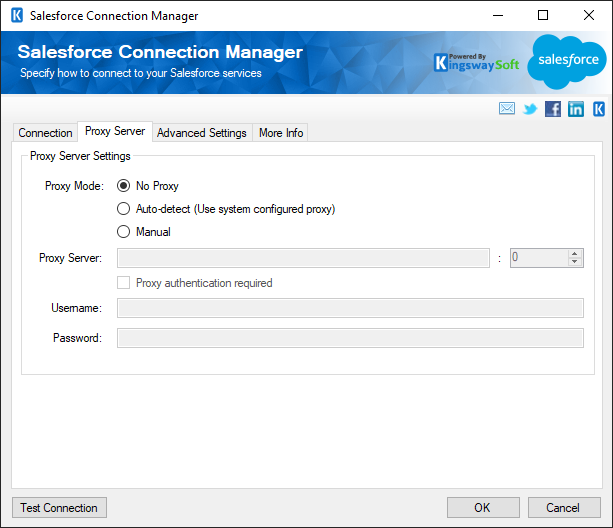Click the Password input field
Image resolution: width=613 pixels, height=528 pixels.
[x=350, y=338]
